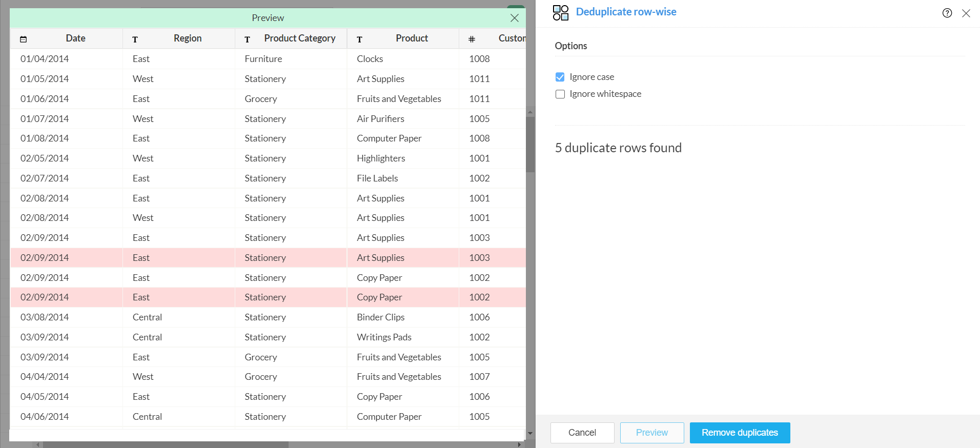Viewport: 980px width, 448px height.
Task: Select the Region column header
Action: point(187,38)
